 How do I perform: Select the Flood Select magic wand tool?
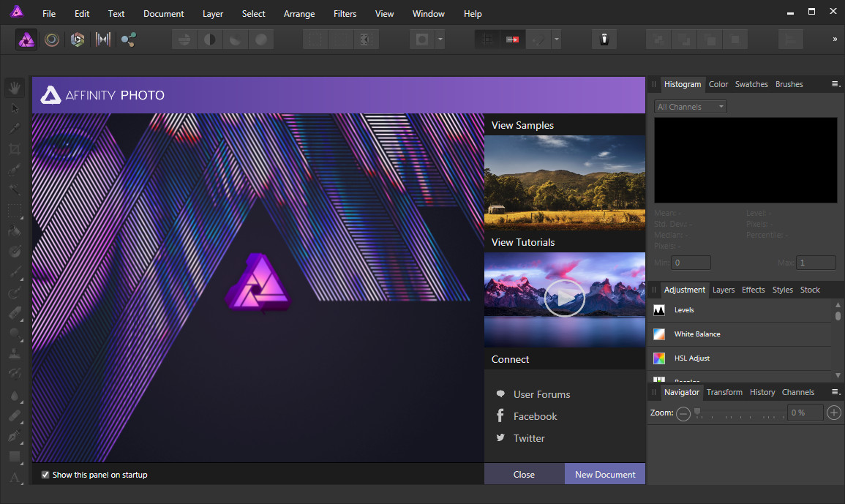(x=15, y=189)
